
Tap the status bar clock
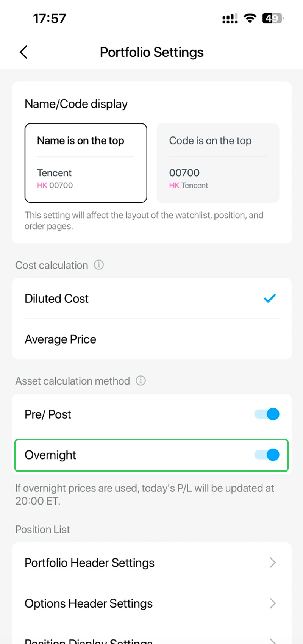(x=50, y=18)
